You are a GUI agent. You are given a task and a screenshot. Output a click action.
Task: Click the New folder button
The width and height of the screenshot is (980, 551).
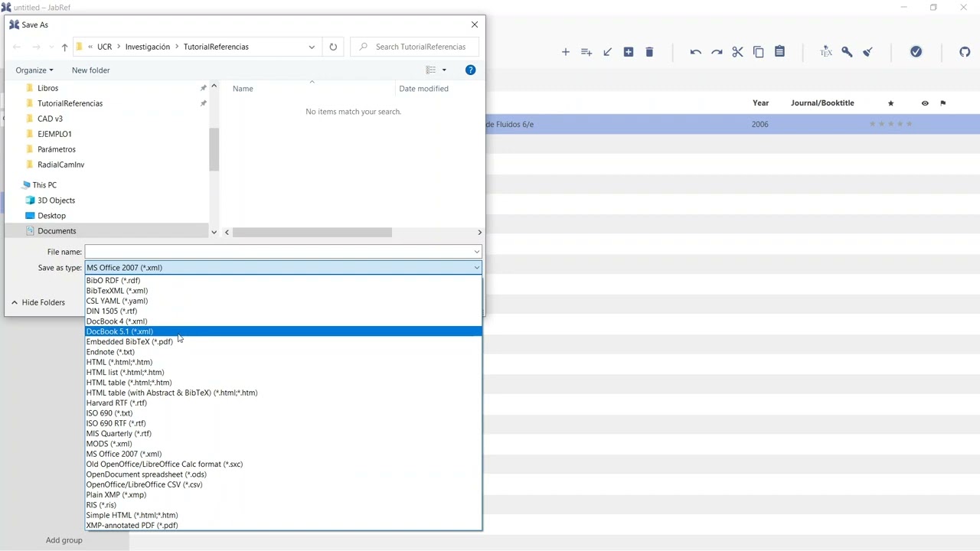[90, 70]
